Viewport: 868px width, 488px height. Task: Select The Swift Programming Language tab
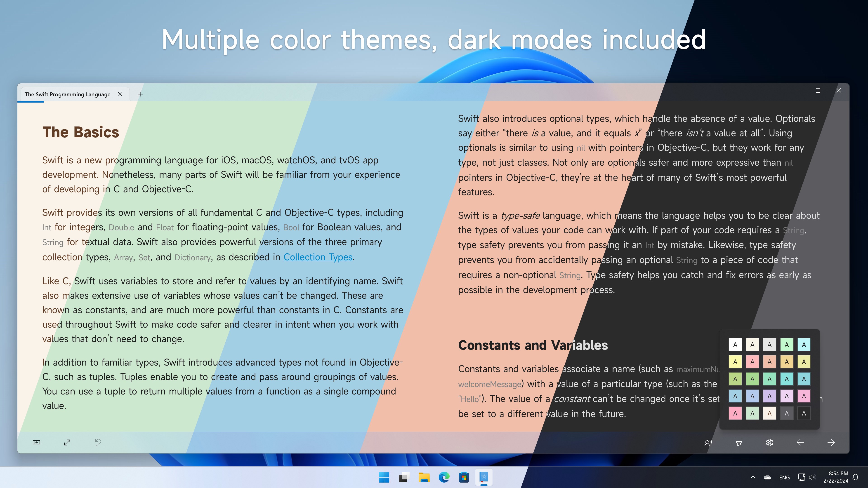(67, 94)
